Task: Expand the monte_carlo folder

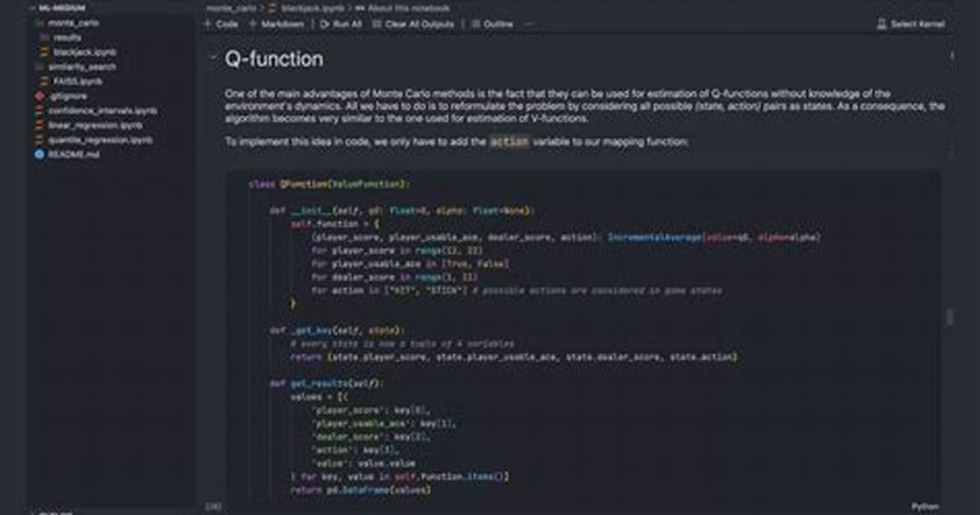Action: click(67, 23)
